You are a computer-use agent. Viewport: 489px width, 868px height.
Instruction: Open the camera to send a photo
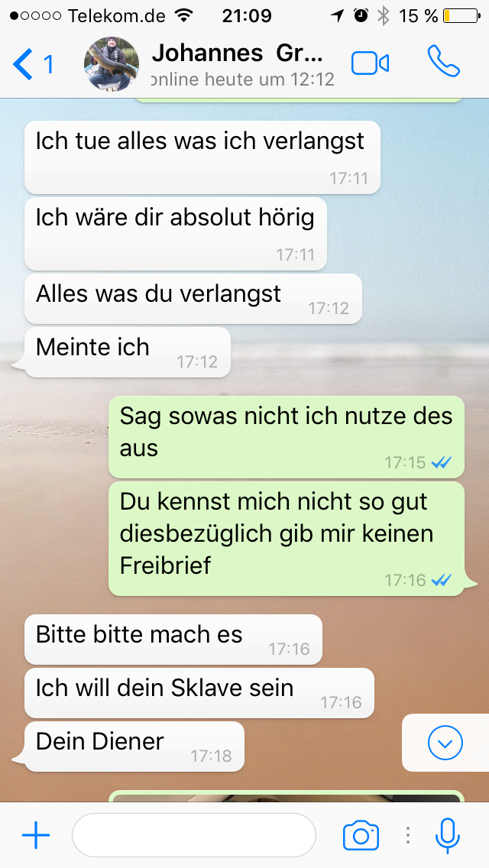point(361,835)
